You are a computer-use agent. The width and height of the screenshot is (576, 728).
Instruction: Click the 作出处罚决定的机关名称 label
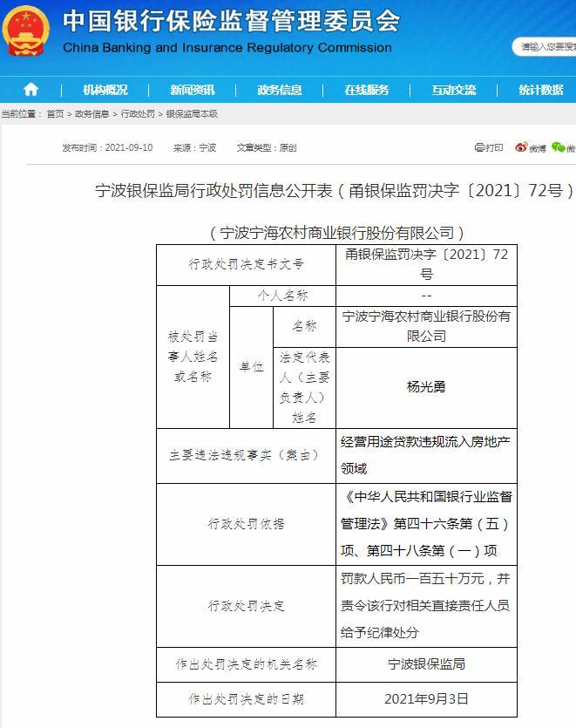[246, 664]
